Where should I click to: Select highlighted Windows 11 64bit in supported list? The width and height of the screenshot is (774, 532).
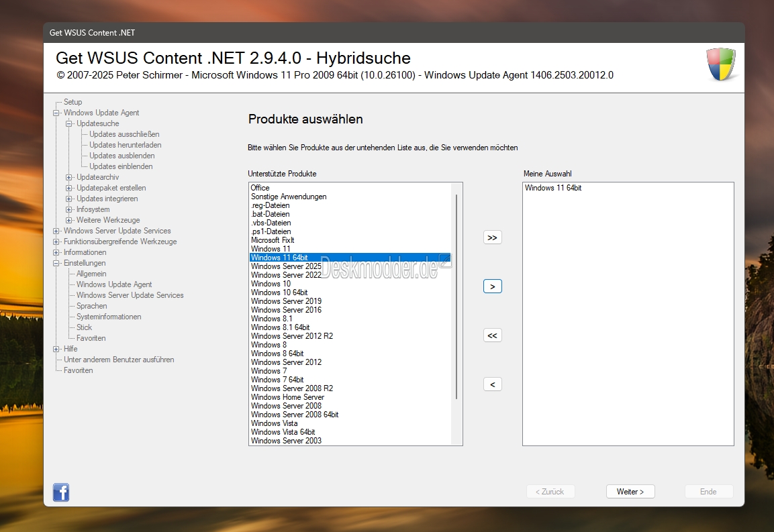pyautogui.click(x=350, y=258)
